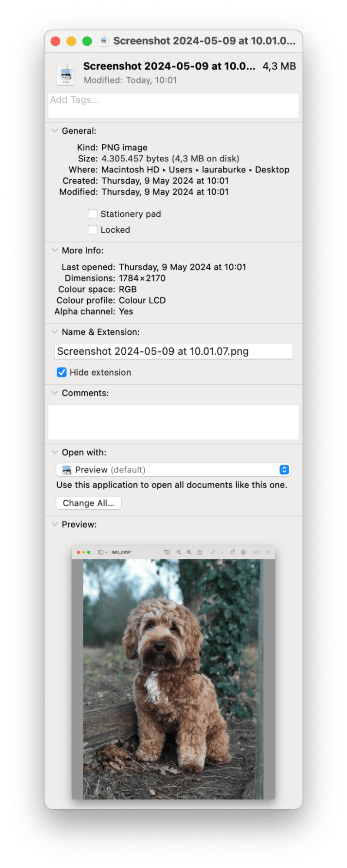This screenshot has width=347, height=868.
Task: Click into the file name text field
Action: click(173, 351)
